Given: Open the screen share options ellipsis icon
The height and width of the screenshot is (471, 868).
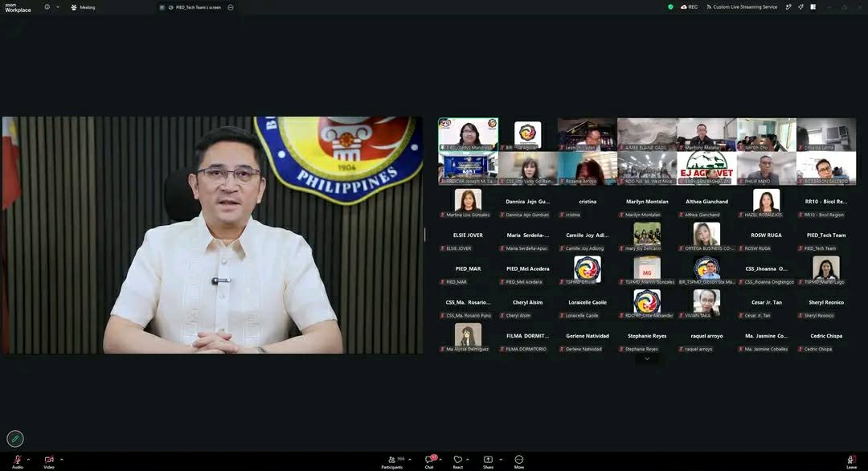Looking at the screenshot, I should (x=231, y=7).
